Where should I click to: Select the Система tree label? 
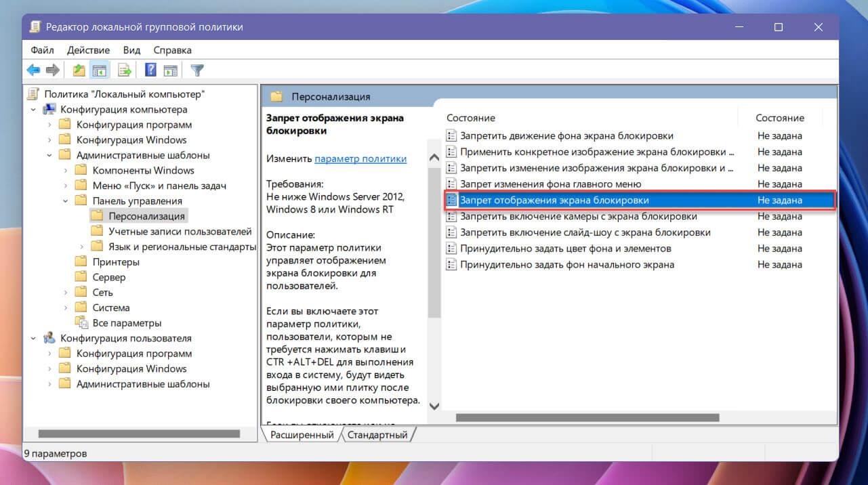111,308
